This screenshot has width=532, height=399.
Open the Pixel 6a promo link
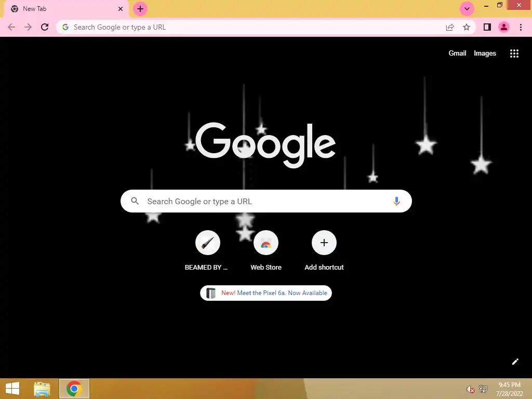click(x=266, y=293)
